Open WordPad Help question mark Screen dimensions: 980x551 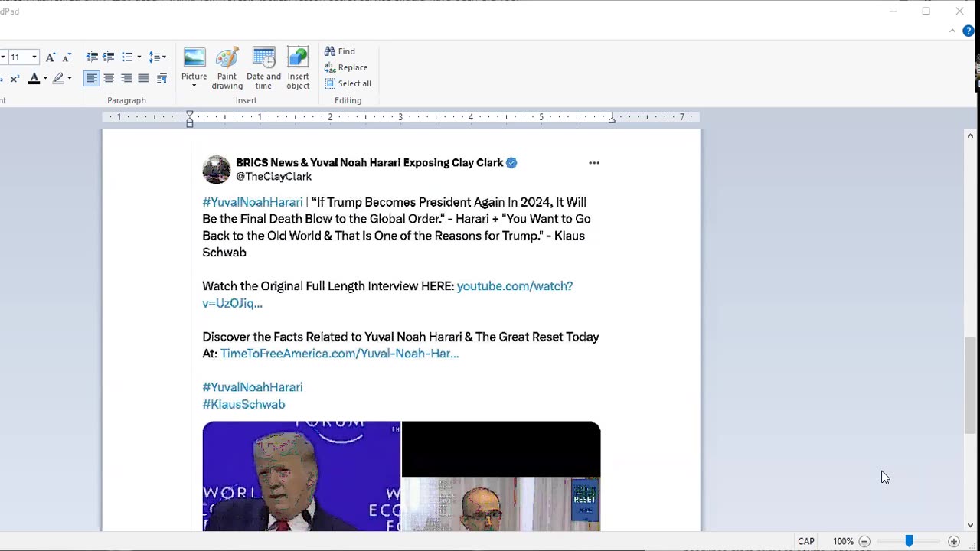click(x=969, y=31)
